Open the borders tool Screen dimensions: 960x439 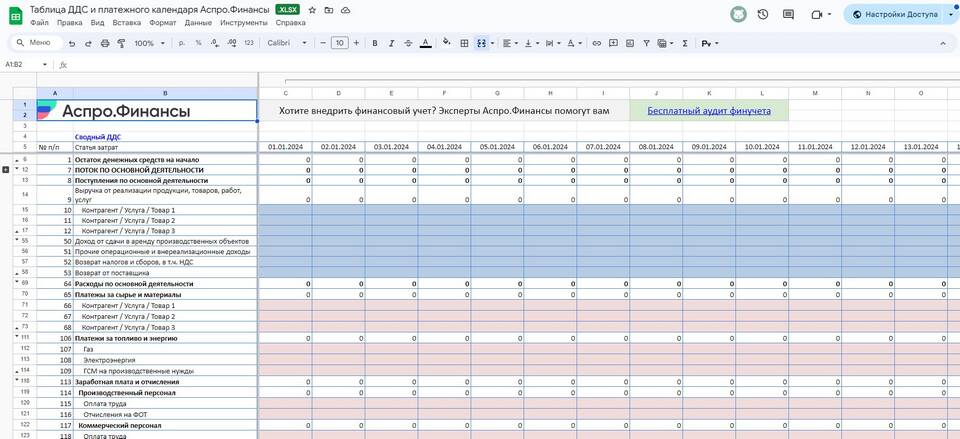(463, 43)
